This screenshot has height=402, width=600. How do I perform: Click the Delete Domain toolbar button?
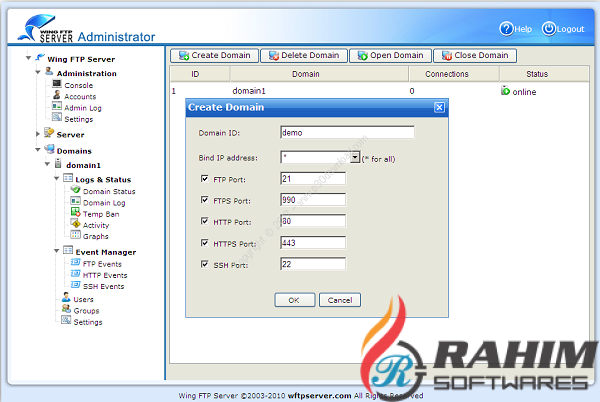(x=303, y=56)
